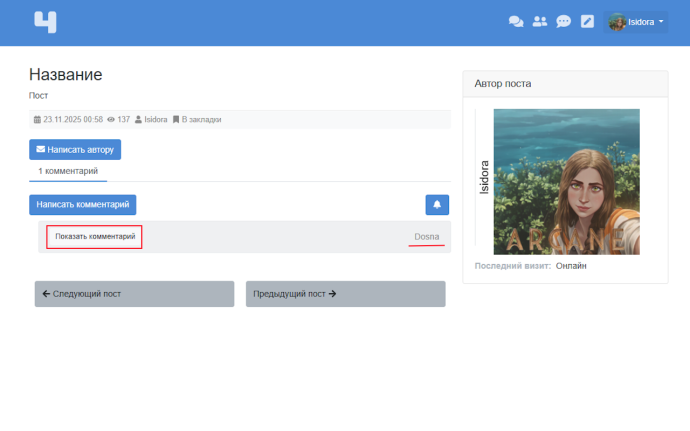Click the create post pencil icon
This screenshot has height=431, width=690.
588,21
